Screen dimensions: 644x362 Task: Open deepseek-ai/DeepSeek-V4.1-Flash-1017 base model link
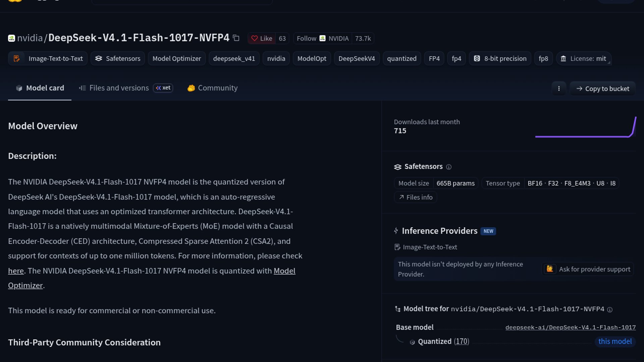pyautogui.click(x=571, y=327)
